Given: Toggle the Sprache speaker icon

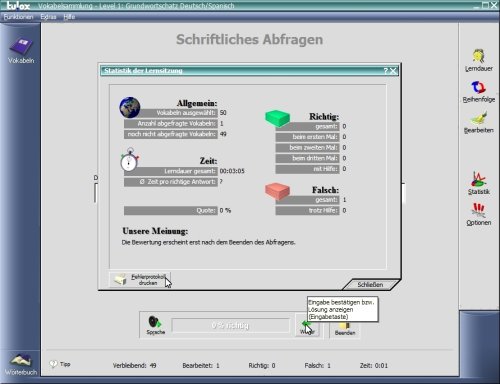Looking at the screenshot, I should (x=155, y=322).
